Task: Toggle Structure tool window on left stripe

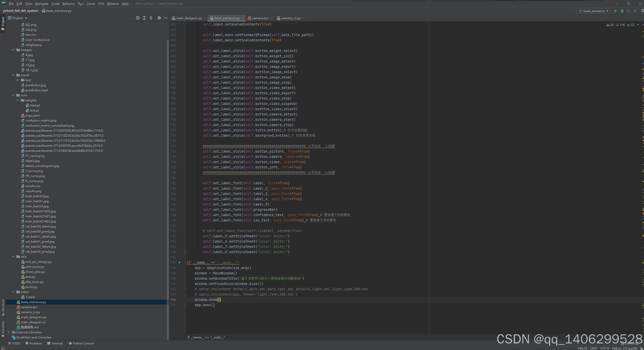Action: pyautogui.click(x=3, y=307)
